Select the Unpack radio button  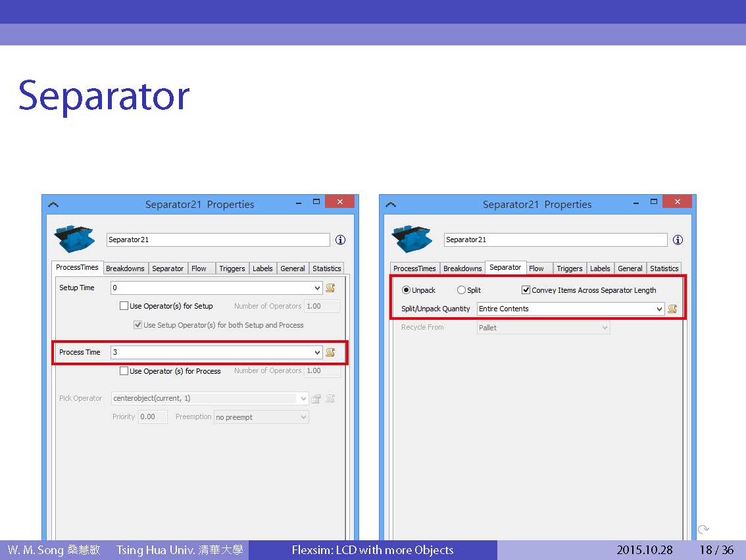coord(406,290)
